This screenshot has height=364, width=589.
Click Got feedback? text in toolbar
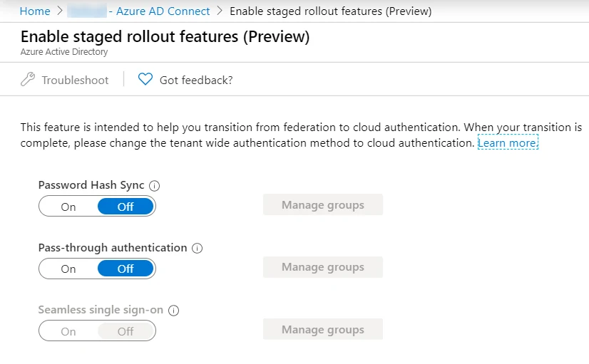point(196,80)
